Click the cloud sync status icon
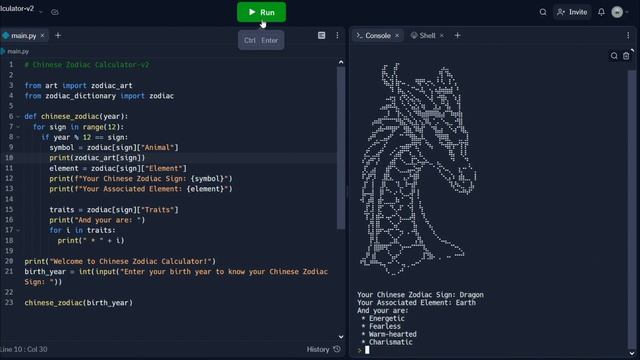This screenshot has width=640, height=360. (55, 12)
